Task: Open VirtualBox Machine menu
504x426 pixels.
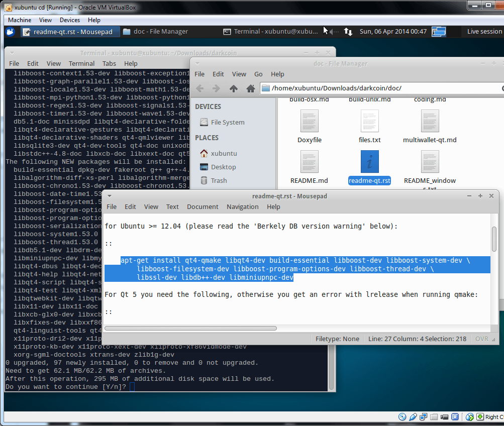Action: click(x=20, y=20)
